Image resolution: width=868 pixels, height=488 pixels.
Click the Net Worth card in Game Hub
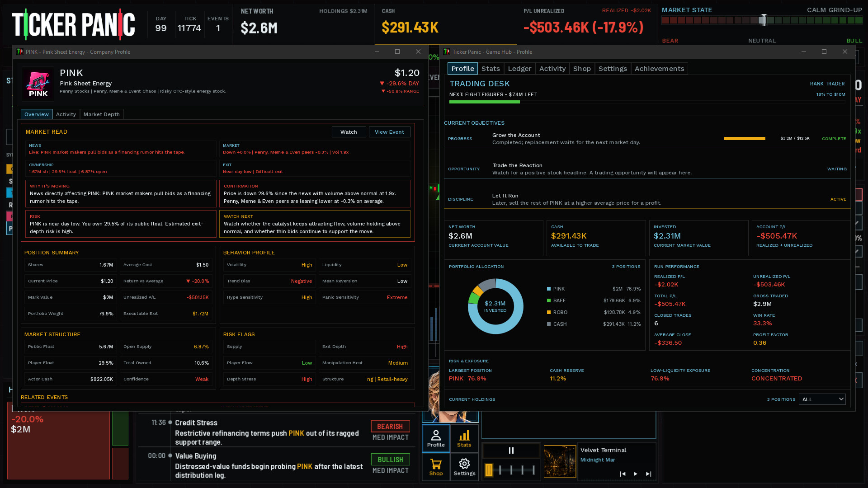tap(494, 238)
